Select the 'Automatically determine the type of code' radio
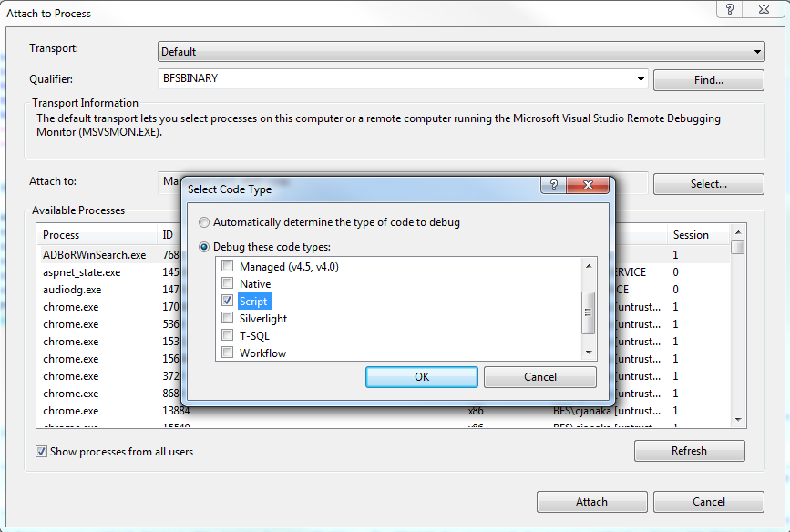The image size is (790, 532). click(204, 222)
